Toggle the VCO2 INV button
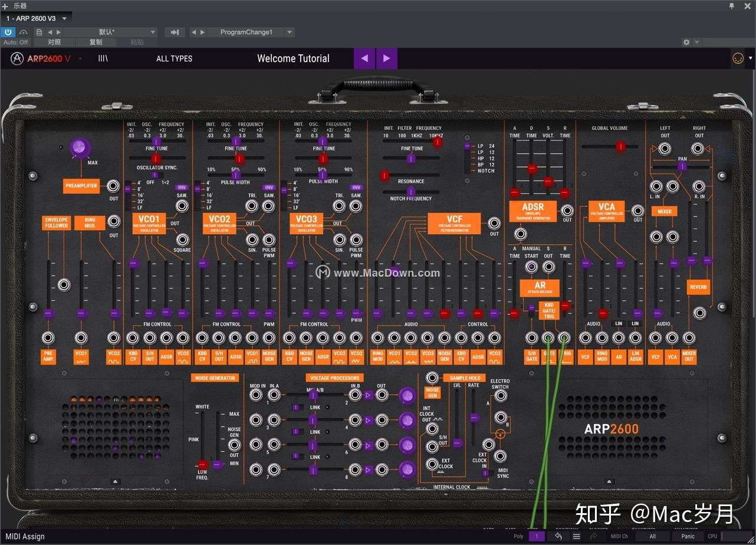756x545 pixels. (269, 188)
